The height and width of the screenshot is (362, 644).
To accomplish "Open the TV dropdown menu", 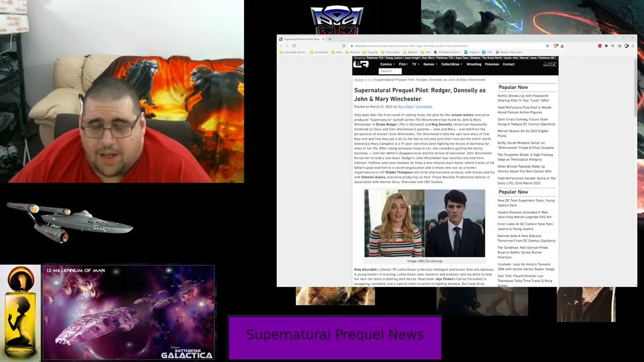I will (416, 64).
